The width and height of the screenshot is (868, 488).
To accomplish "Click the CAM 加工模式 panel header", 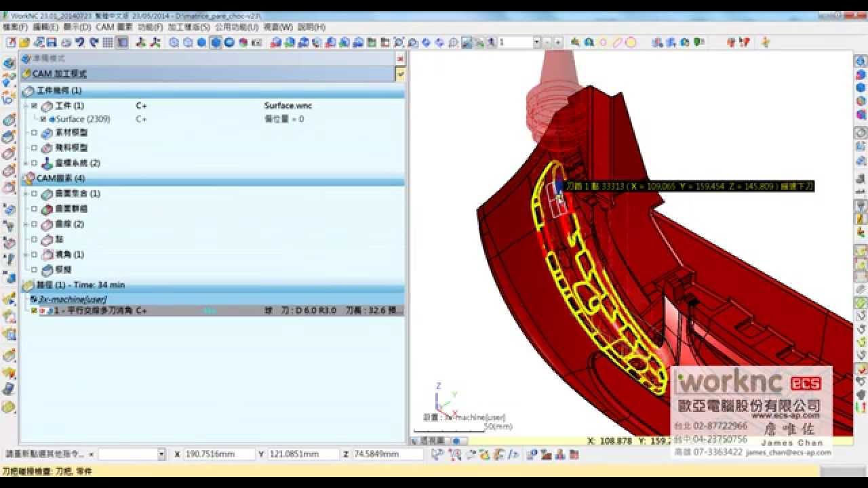I will pos(207,74).
